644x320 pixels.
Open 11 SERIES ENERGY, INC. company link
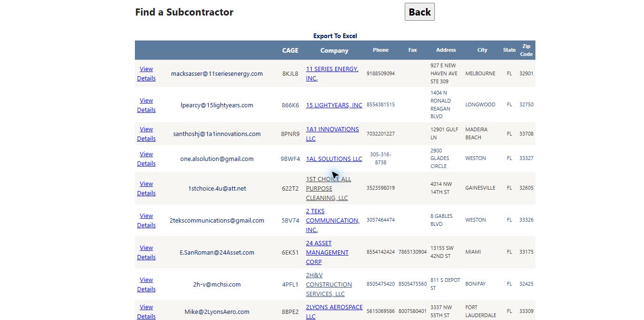[332, 74]
